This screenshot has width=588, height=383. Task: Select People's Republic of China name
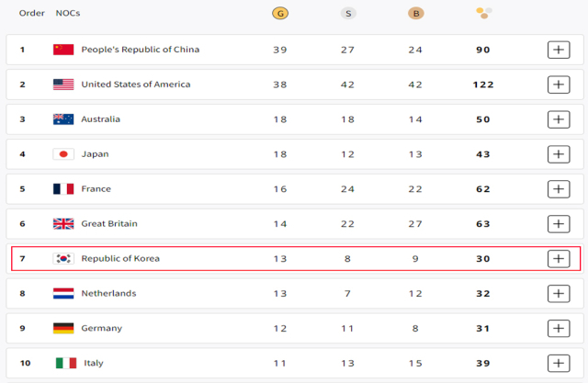(x=141, y=50)
